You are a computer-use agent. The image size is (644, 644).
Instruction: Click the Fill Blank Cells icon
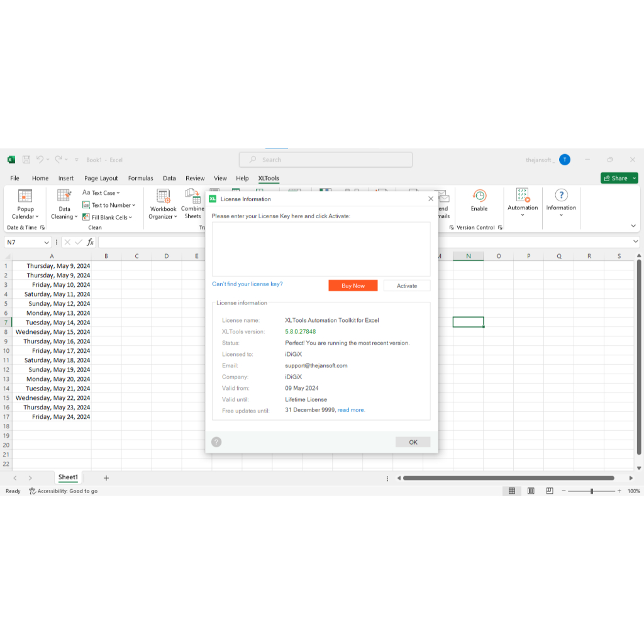coord(86,217)
